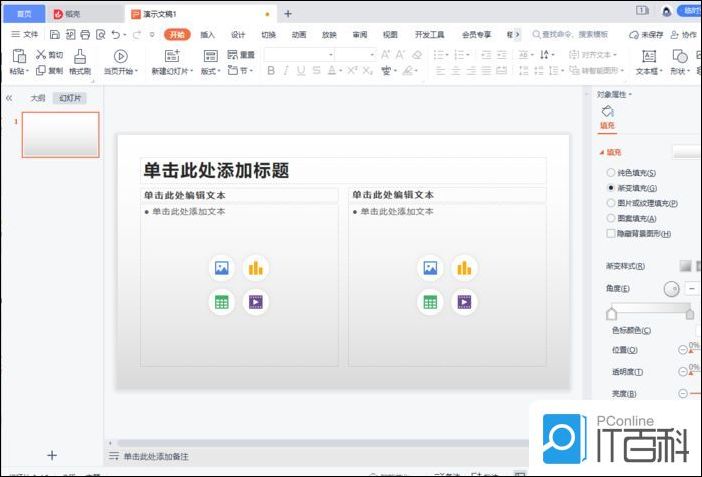Click the Fill bucket icon in properties panel

click(608, 111)
